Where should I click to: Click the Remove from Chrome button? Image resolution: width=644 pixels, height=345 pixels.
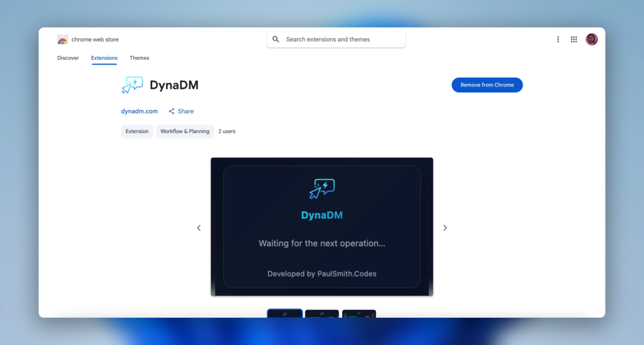tap(487, 85)
